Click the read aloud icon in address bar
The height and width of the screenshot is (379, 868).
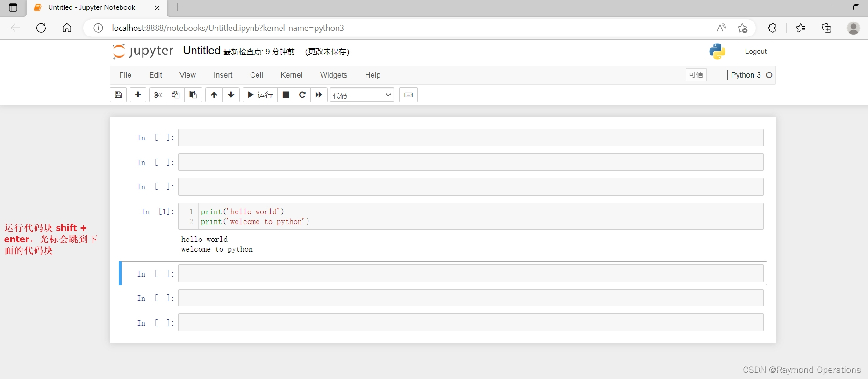[x=721, y=28]
